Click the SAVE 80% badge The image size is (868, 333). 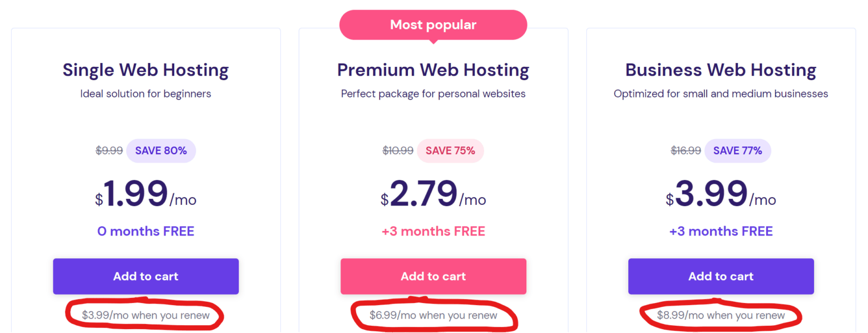tap(161, 150)
